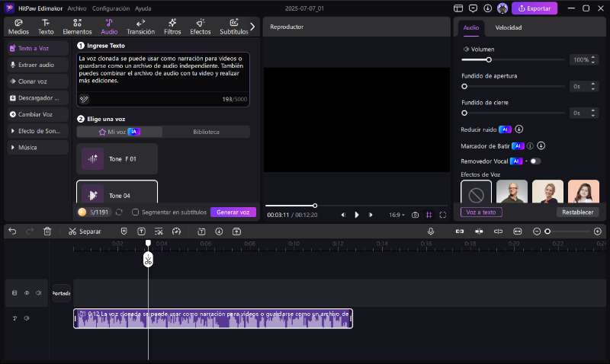Step back one frame
Screen dimensions: 610x364
[342, 215]
